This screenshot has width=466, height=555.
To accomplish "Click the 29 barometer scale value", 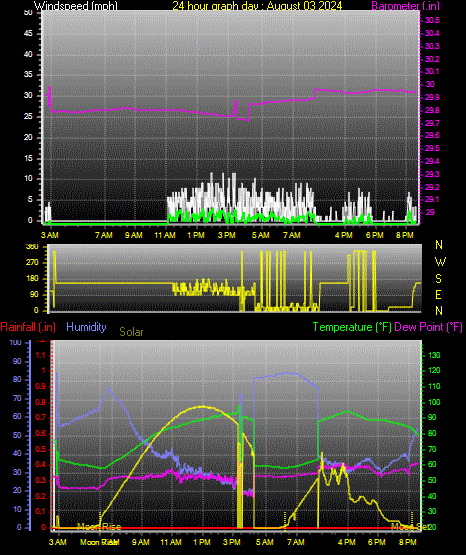I will 430,212.
